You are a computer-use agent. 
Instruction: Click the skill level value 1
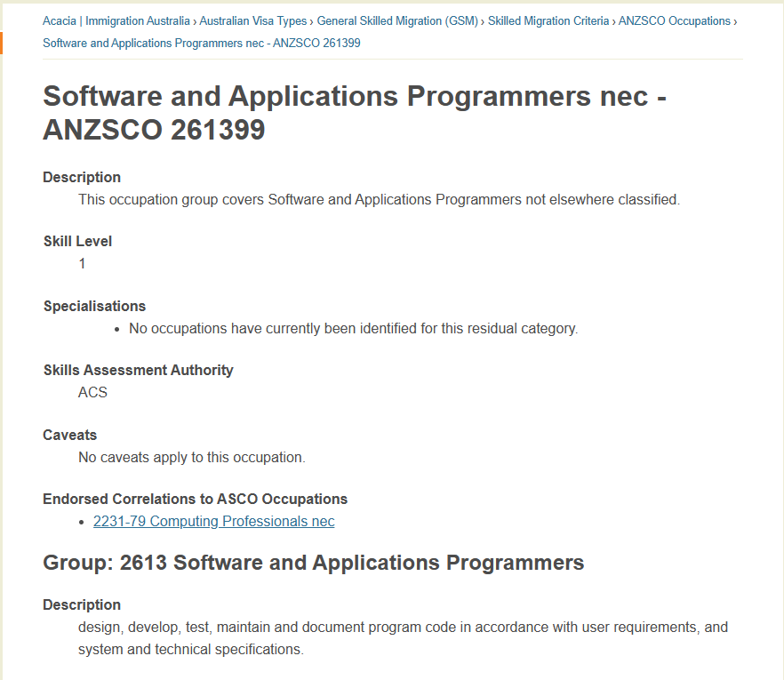pos(82,263)
